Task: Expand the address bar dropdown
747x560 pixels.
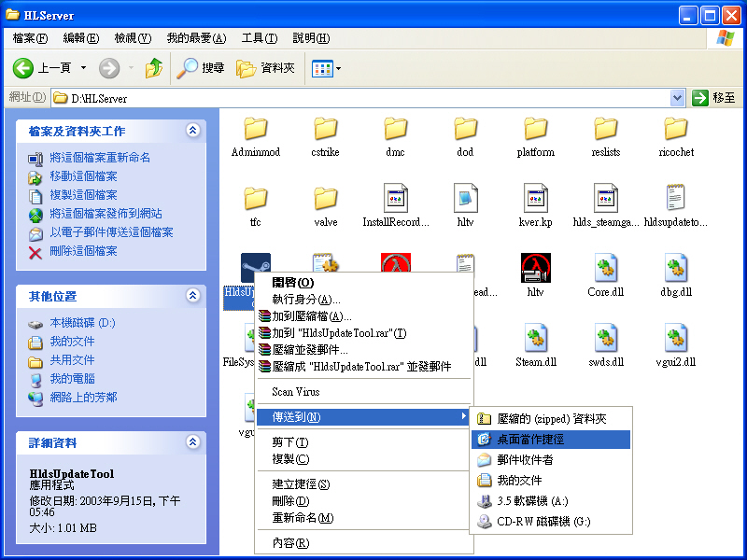Action: 678,98
